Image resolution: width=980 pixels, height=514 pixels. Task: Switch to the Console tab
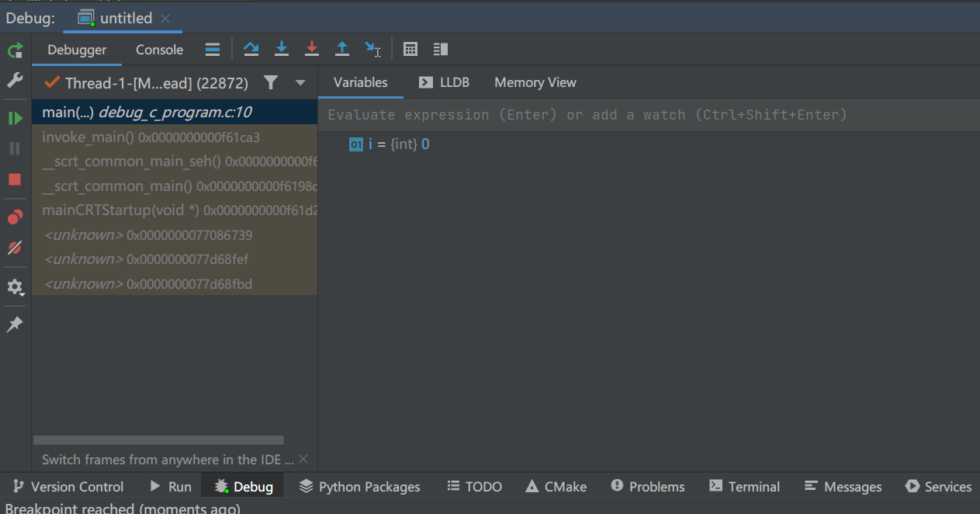pos(159,50)
